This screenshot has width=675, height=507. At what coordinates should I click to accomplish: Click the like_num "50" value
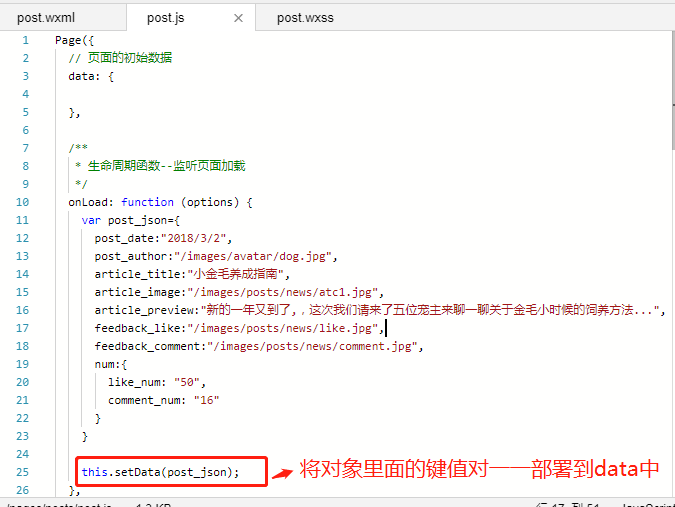pos(187,382)
